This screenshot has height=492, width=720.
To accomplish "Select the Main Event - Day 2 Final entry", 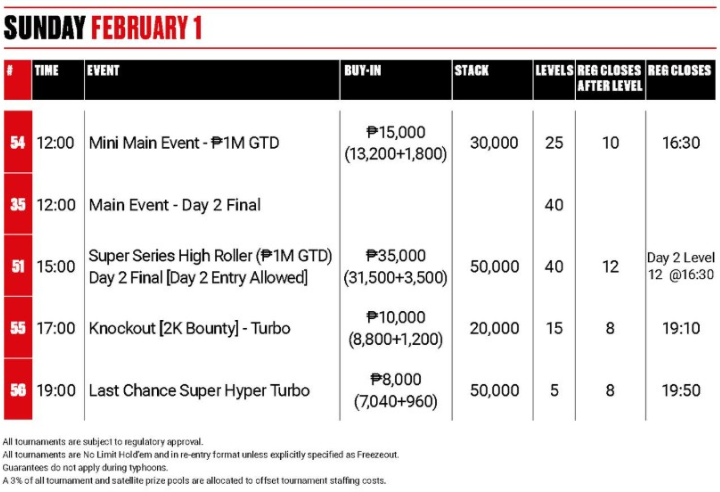I will pos(175,205).
